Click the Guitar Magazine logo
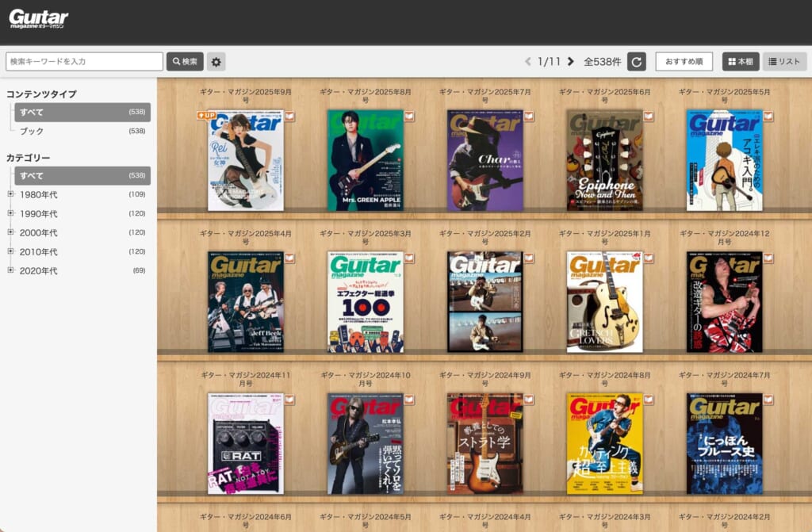Image resolution: width=812 pixels, height=532 pixels. pyautogui.click(x=39, y=19)
